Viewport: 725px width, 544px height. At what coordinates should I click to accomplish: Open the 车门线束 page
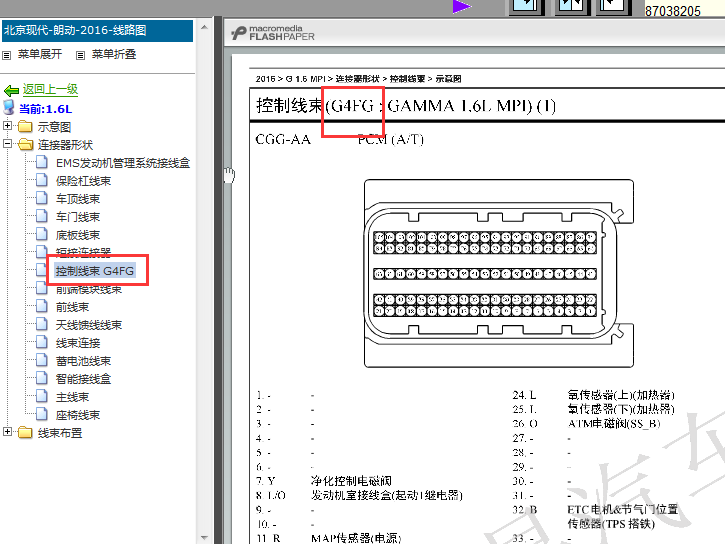point(78,217)
